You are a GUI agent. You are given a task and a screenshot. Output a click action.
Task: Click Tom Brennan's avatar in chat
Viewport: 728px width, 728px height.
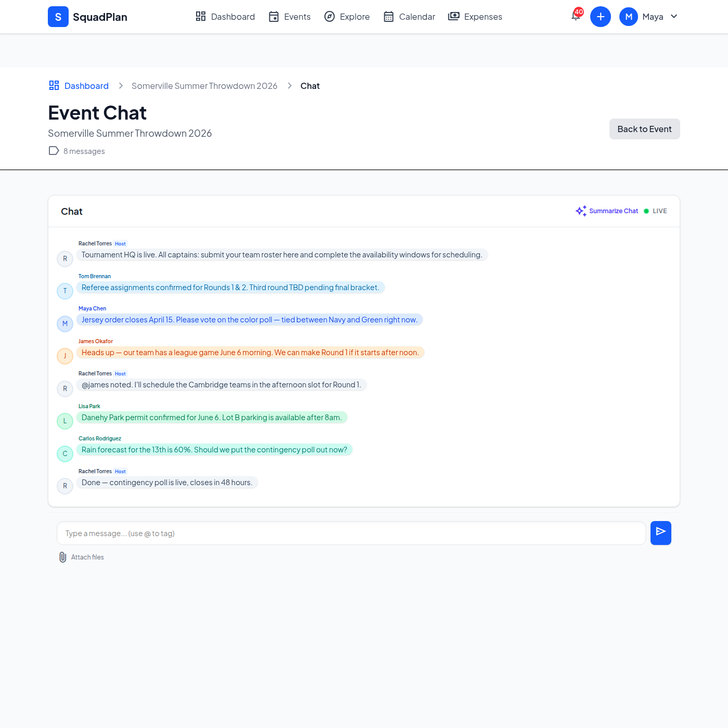coord(65,291)
